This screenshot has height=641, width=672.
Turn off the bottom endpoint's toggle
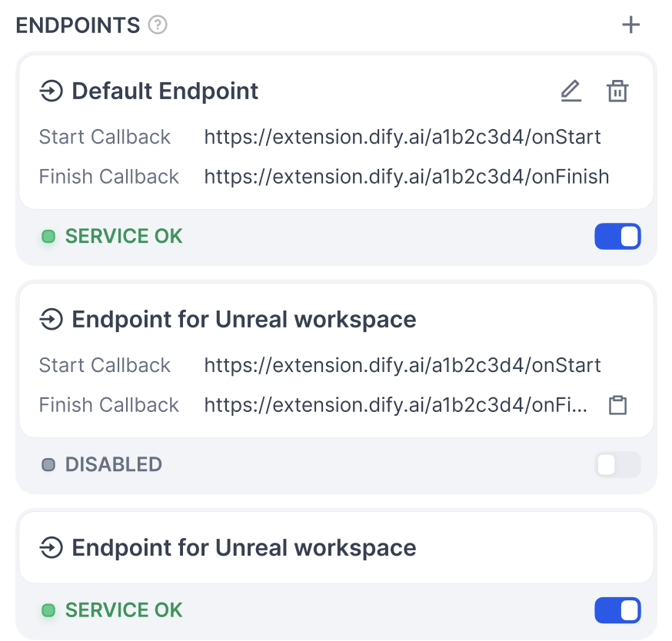tap(617, 611)
